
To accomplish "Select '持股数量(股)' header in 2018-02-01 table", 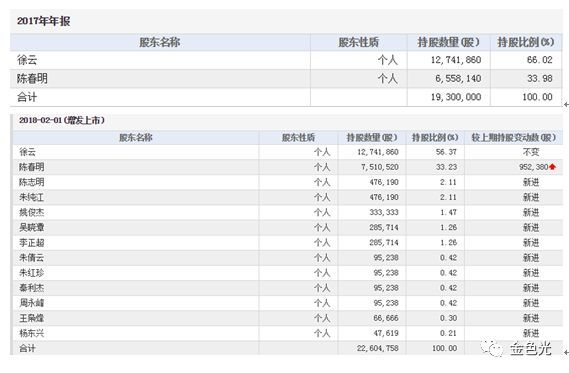I will point(372,138).
